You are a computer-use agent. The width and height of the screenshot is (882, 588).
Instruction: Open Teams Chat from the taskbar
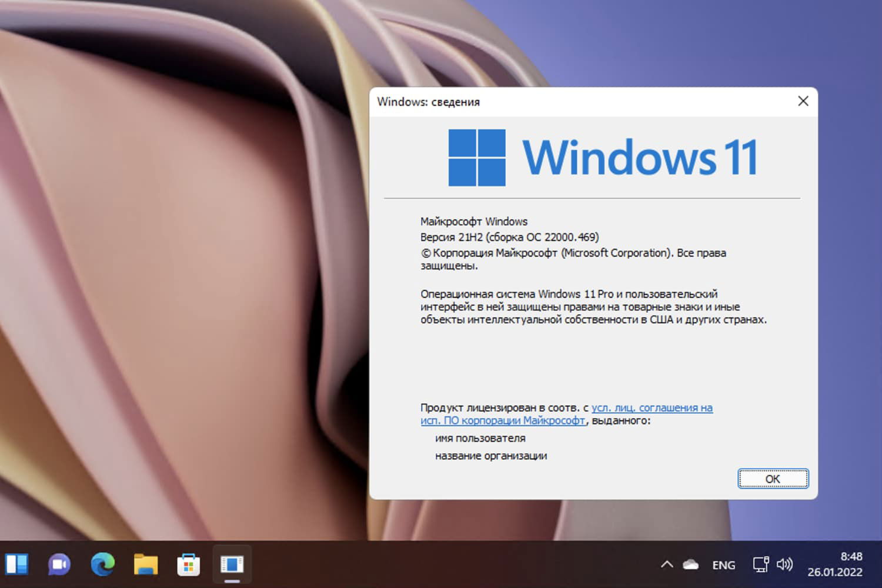[58, 564]
